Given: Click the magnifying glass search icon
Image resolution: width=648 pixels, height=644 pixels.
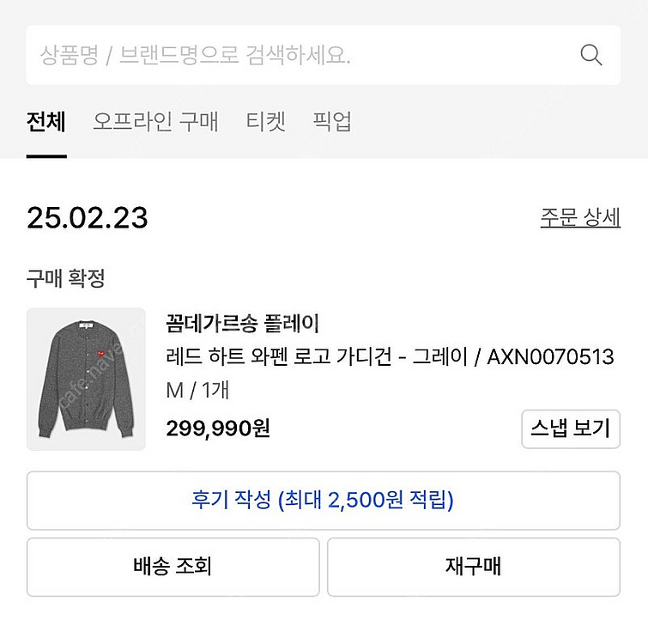Looking at the screenshot, I should tap(591, 56).
